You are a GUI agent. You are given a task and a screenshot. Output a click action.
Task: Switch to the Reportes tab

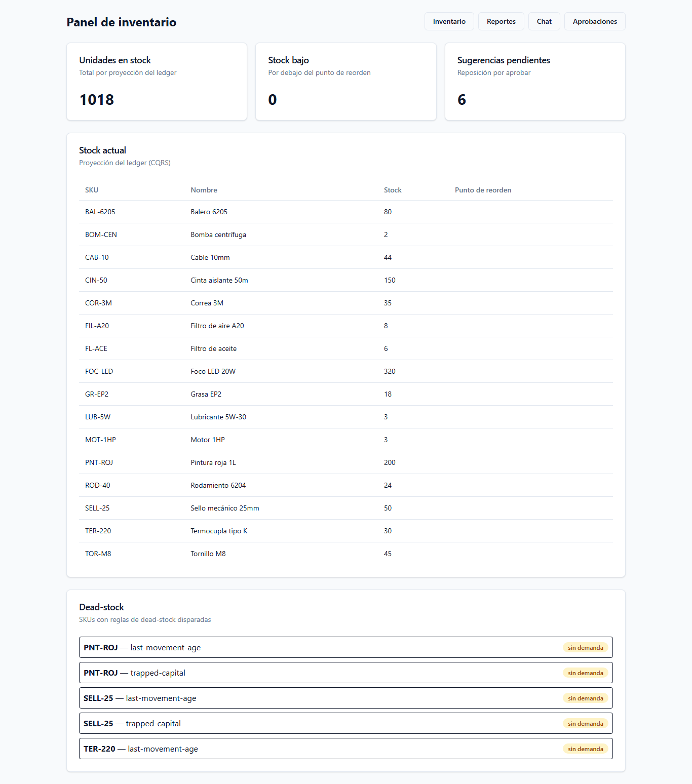point(501,21)
